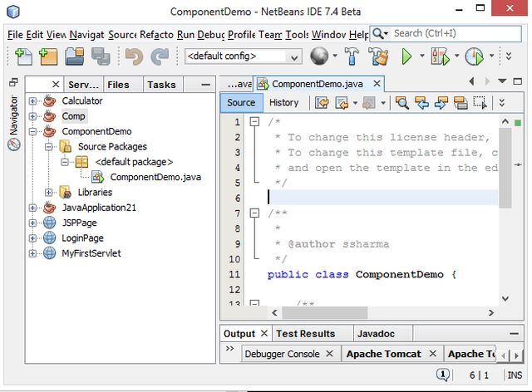Expand the JavaApplication21 project node
Viewport: 532px width, 392px height.
pos(32,208)
